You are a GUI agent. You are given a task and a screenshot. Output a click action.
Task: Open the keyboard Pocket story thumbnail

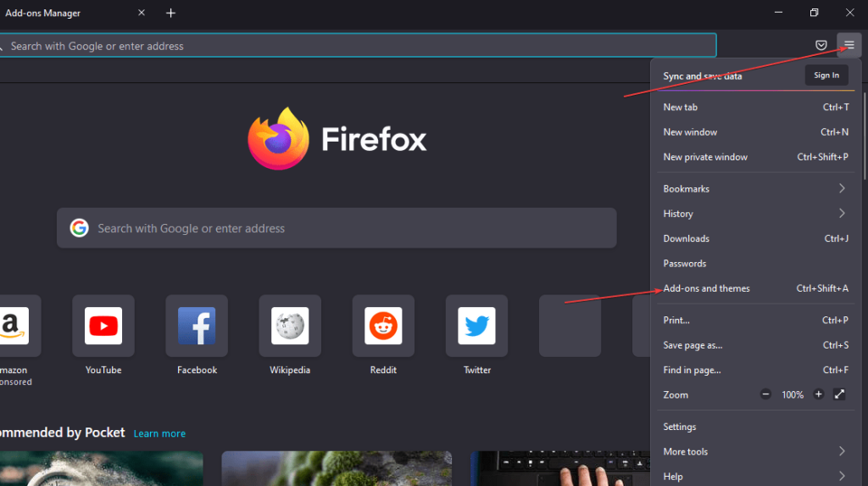(560, 468)
